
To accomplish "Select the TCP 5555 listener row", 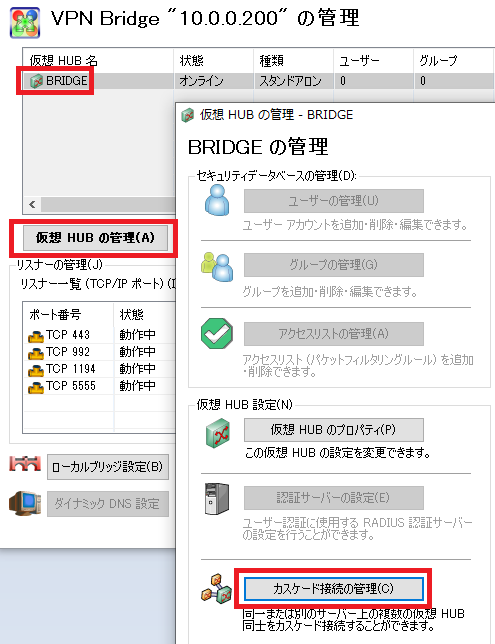I will click(99, 386).
